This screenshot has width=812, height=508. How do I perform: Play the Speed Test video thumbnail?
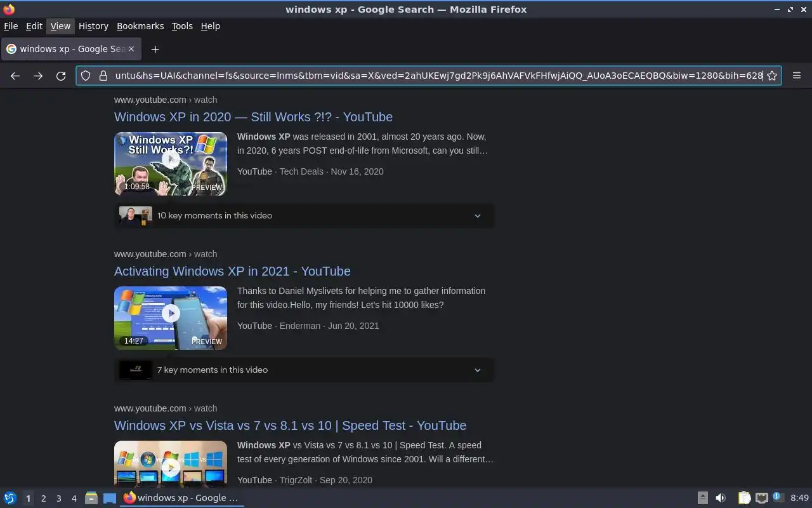click(171, 464)
